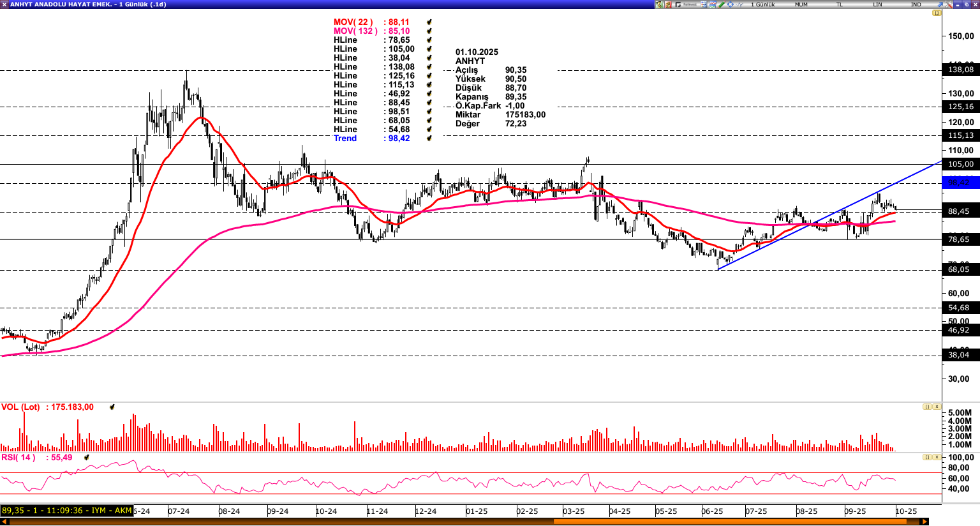980x526 pixels.
Task: Click the blue four-arrow move icon
Action: [x=731, y=4]
